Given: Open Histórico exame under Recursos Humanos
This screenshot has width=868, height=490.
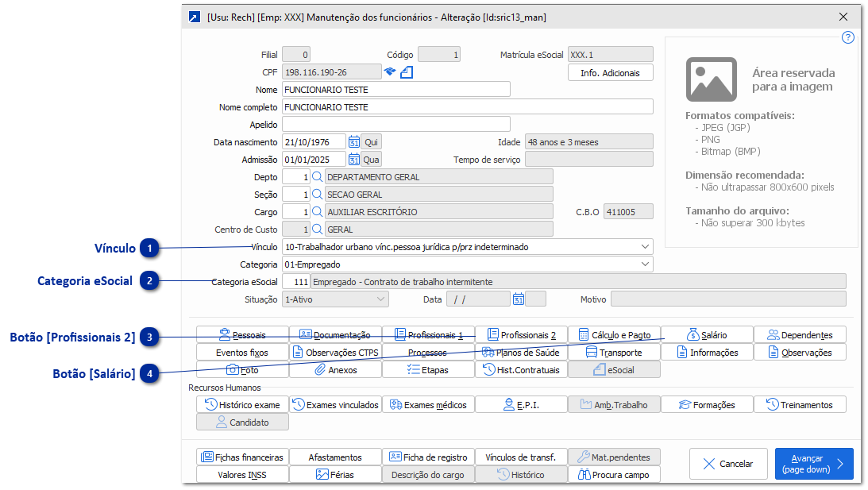Looking at the screenshot, I should [242, 405].
